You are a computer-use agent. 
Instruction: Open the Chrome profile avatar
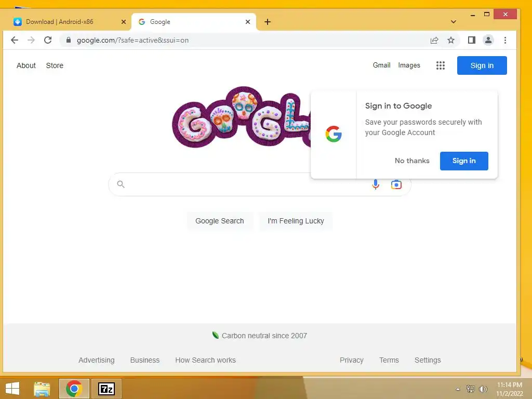coord(488,40)
